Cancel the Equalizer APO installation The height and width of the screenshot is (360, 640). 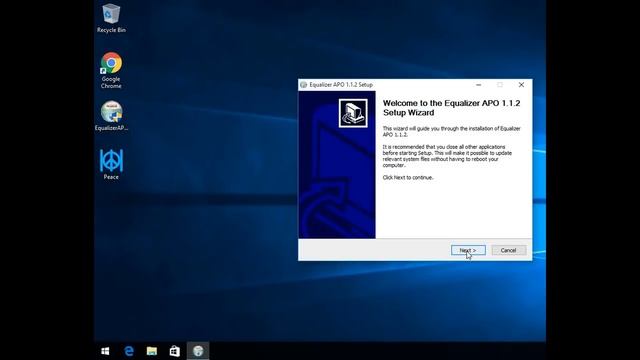click(509, 250)
